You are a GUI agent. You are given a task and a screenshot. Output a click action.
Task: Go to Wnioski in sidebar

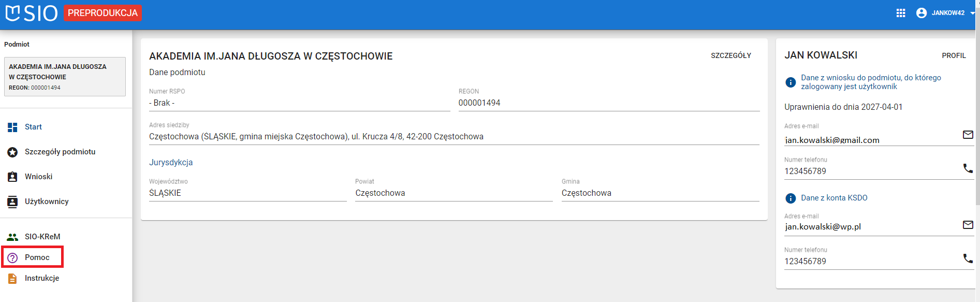click(38, 177)
